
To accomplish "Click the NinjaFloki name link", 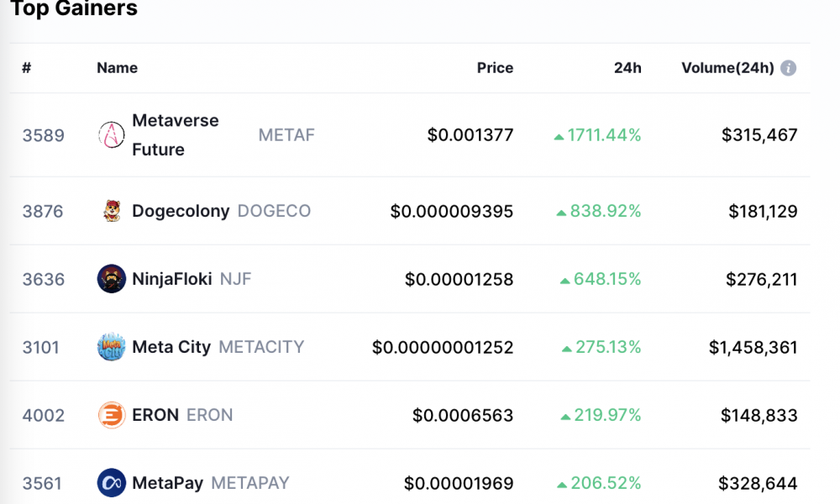I will [172, 279].
